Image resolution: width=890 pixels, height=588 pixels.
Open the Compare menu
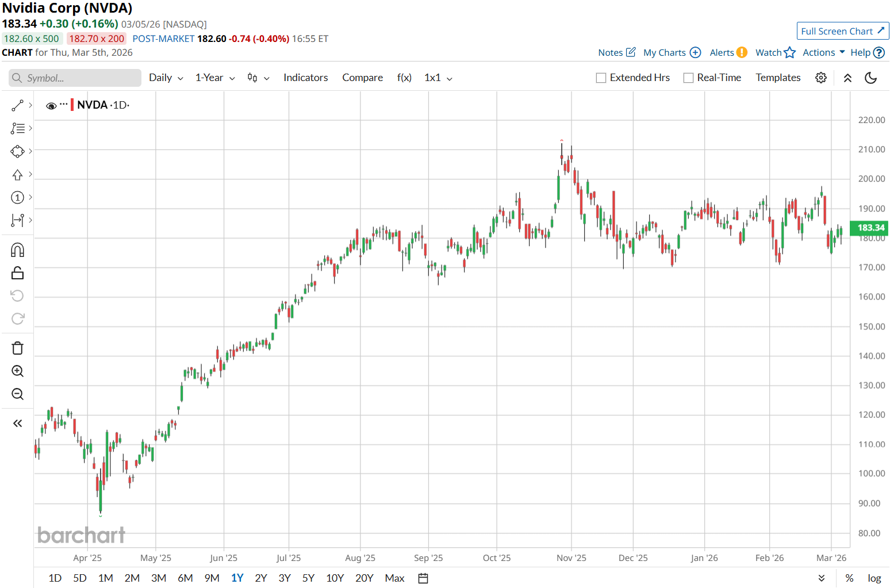(x=362, y=78)
